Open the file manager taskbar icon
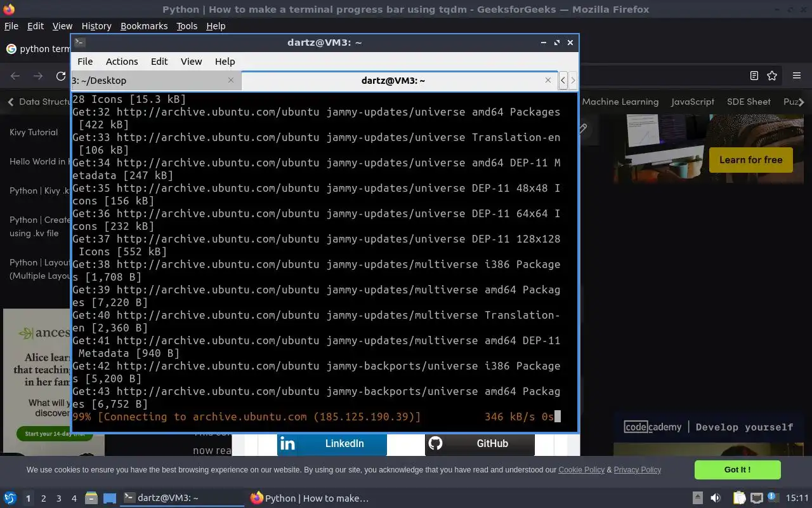812x508 pixels. [91, 498]
